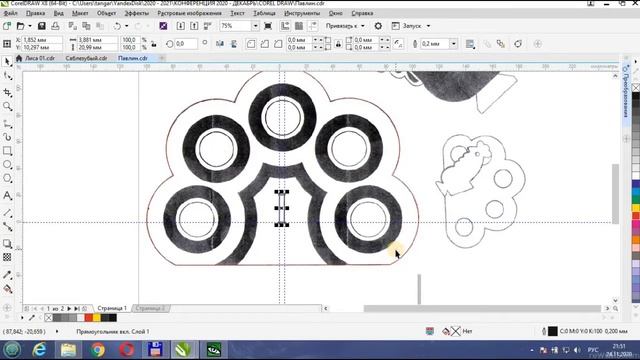This screenshot has width=640, height=360.
Task: Activate the Zoom magnifier tool
Action: (7, 107)
